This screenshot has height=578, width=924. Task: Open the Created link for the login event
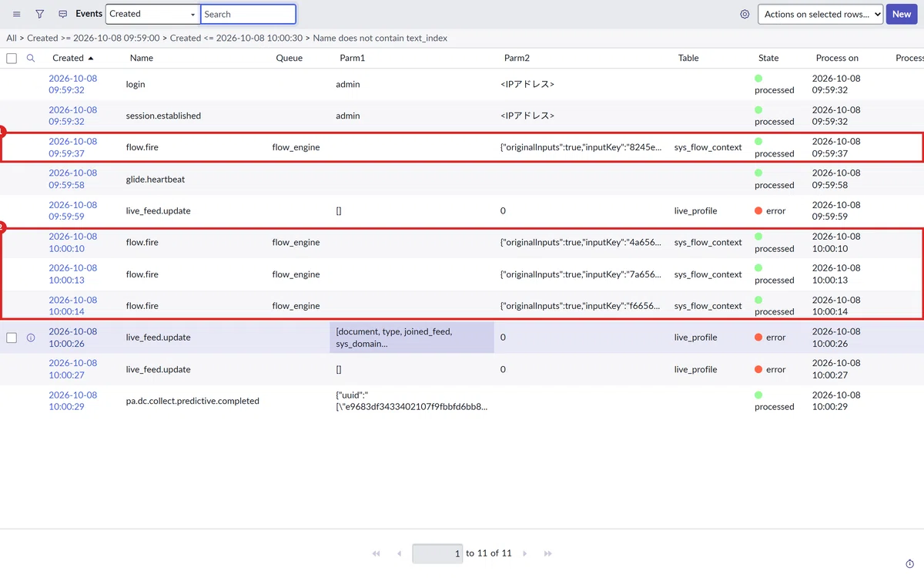click(73, 84)
